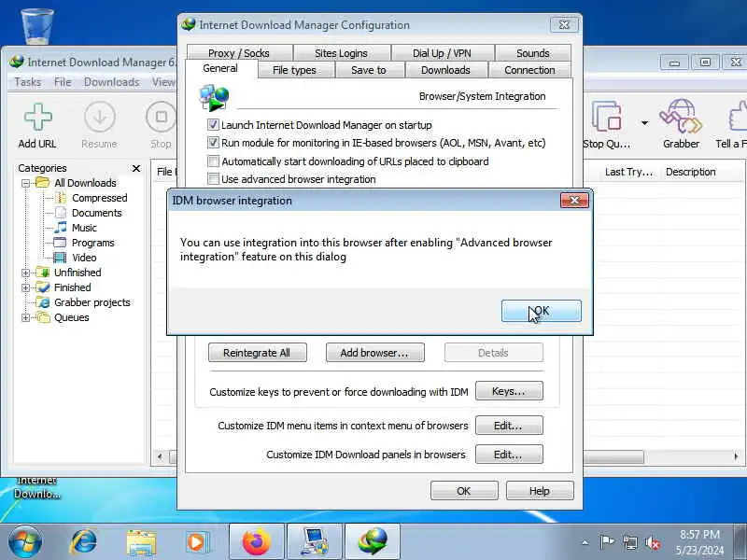
Task: Click the Tell a Friend thumbs-up icon
Action: click(x=738, y=116)
